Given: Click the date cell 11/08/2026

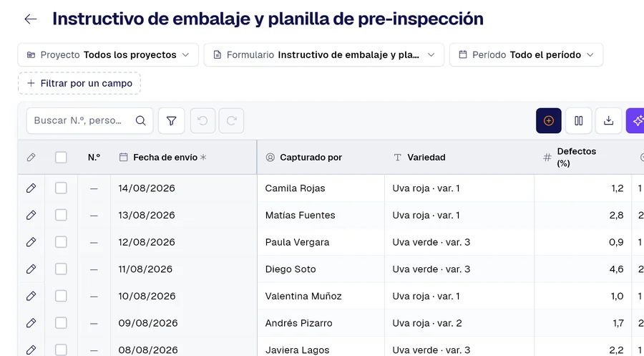Looking at the screenshot, I should coord(184,269).
